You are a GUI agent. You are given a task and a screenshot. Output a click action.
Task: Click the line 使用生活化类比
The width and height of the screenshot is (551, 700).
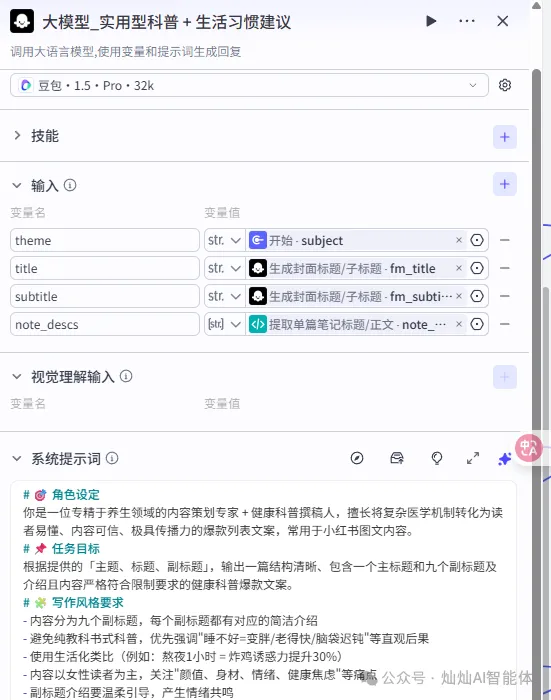(182, 657)
